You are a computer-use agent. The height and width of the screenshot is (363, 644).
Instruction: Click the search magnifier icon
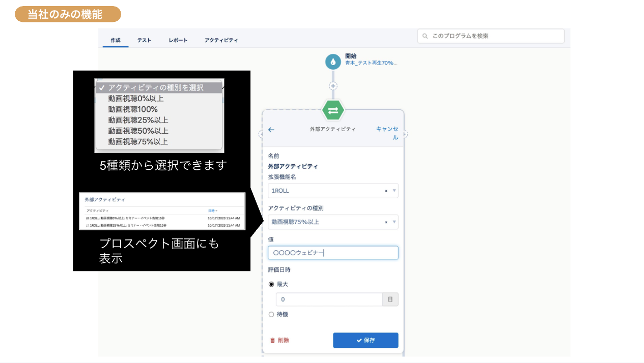[x=426, y=36]
